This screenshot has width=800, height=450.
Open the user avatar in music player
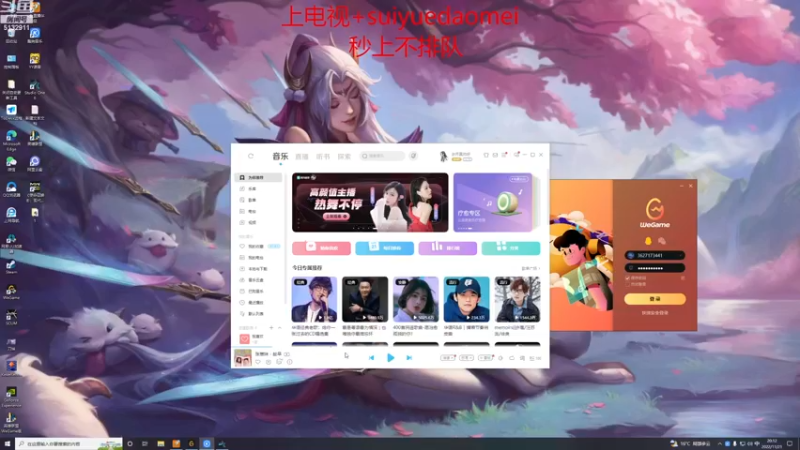click(x=443, y=156)
